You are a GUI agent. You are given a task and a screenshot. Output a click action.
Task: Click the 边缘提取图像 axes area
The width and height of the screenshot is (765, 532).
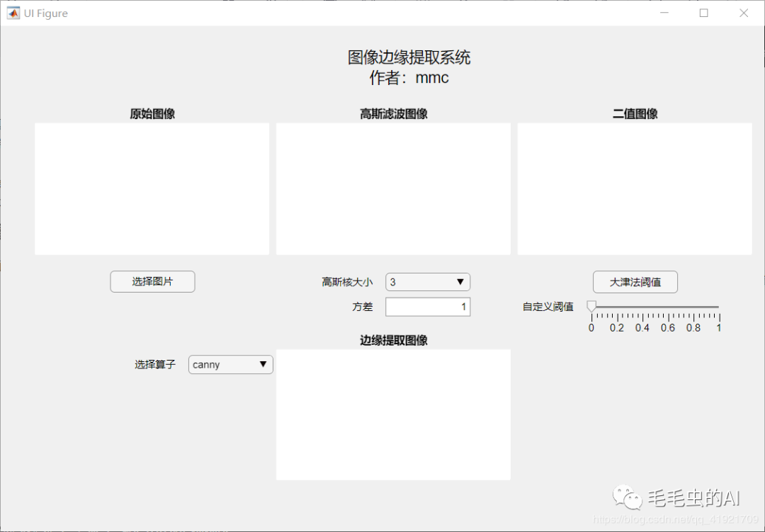click(x=393, y=415)
